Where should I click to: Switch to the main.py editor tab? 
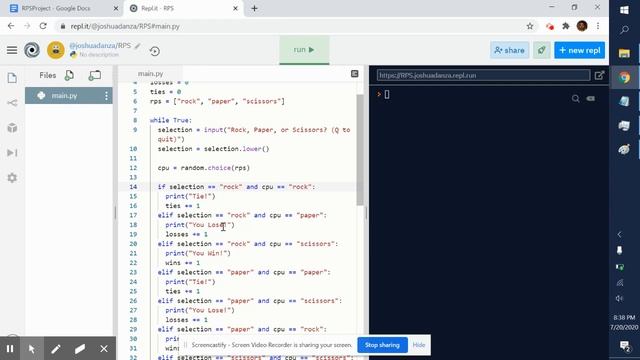click(x=150, y=73)
